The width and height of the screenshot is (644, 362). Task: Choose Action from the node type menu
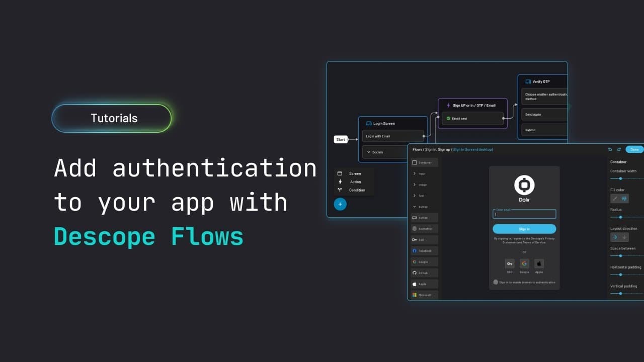(x=355, y=183)
